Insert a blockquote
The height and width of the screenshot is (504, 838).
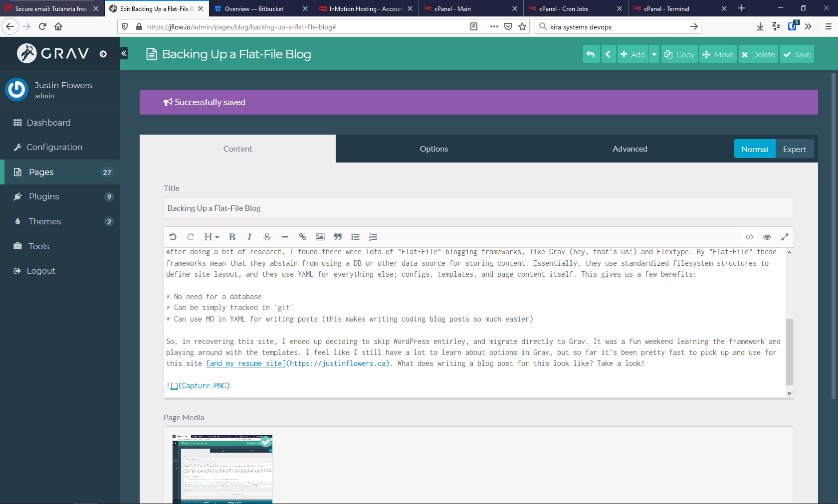click(338, 237)
